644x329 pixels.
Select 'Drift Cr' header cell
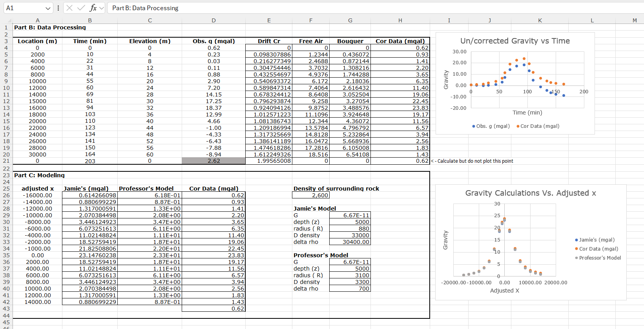tap(269, 41)
